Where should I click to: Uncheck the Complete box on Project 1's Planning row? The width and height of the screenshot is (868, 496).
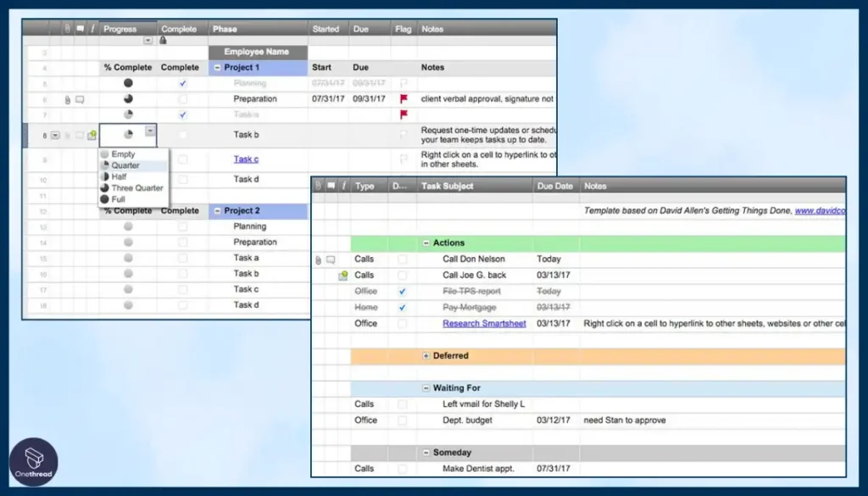click(183, 84)
